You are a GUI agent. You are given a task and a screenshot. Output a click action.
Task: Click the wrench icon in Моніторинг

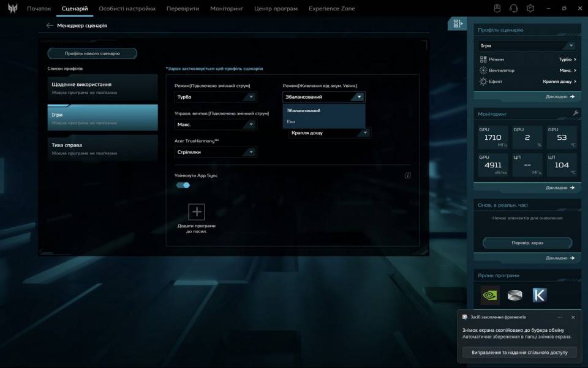tap(575, 113)
